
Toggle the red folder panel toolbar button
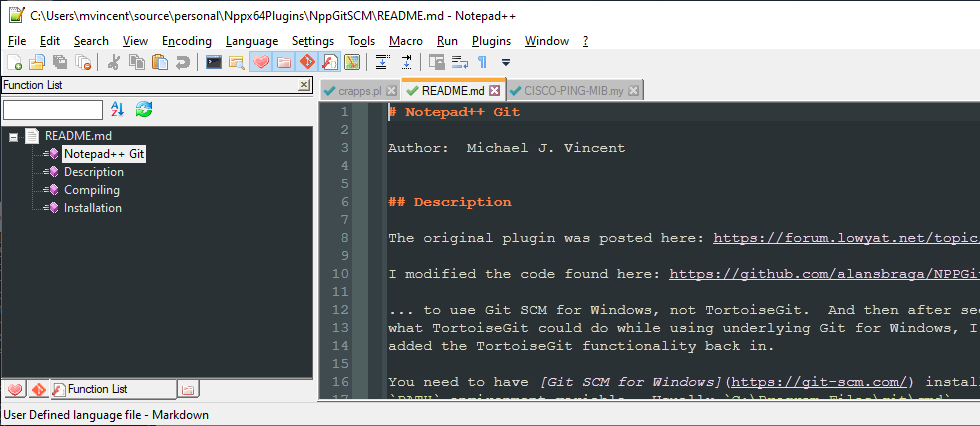(x=284, y=62)
